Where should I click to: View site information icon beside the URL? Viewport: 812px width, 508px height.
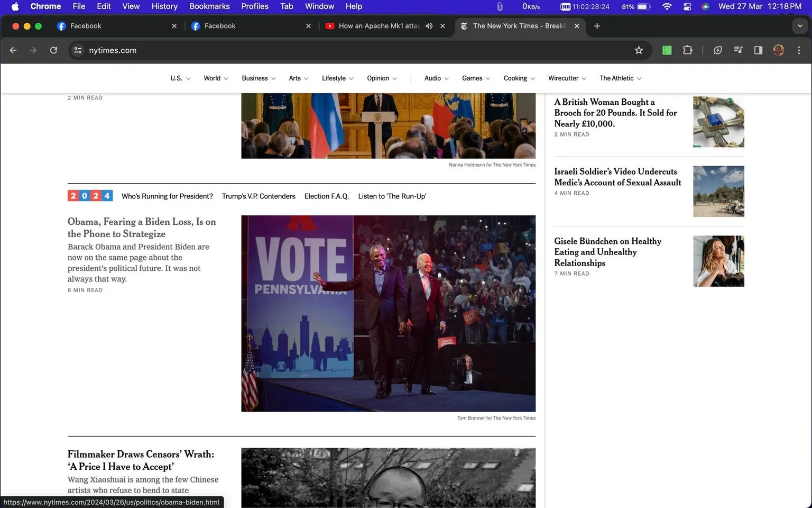(78, 50)
